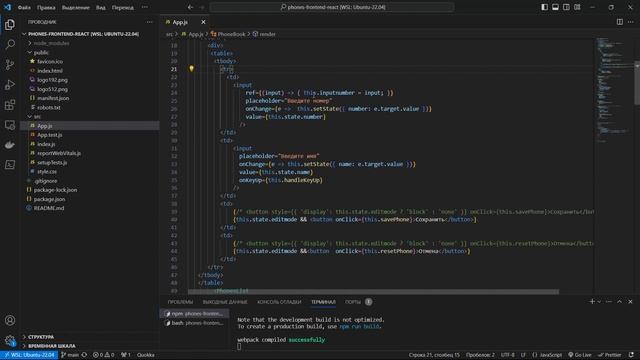
Task: Toggle the bottom panel visibility
Action: click(556, 7)
